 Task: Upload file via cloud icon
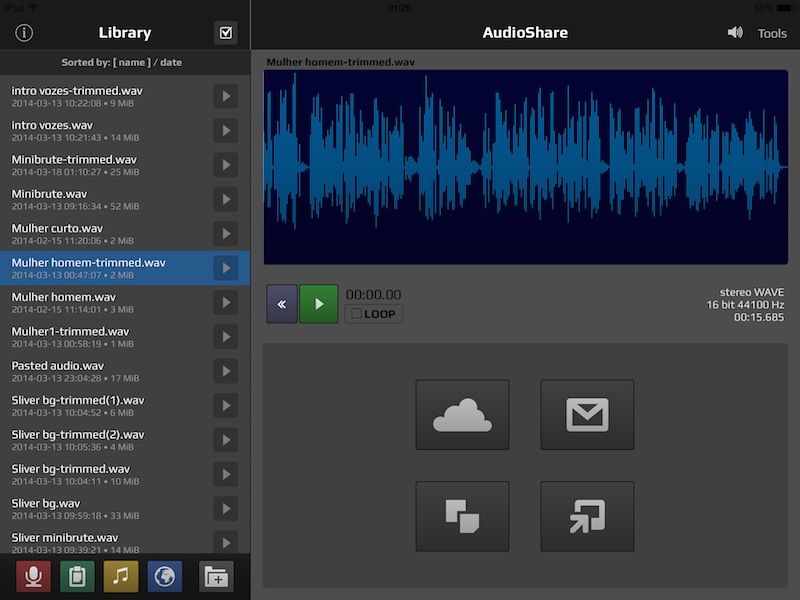click(462, 415)
